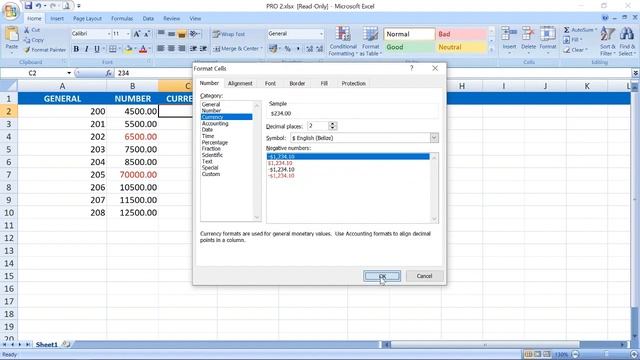Image resolution: width=640 pixels, height=360 pixels.
Task: Click the Fill Color bucket icon
Action: (x=128, y=49)
